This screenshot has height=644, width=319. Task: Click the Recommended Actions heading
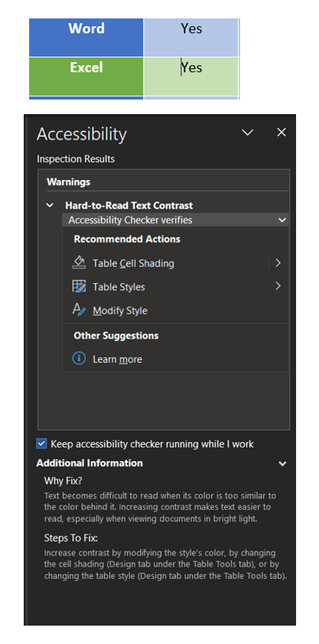[127, 239]
